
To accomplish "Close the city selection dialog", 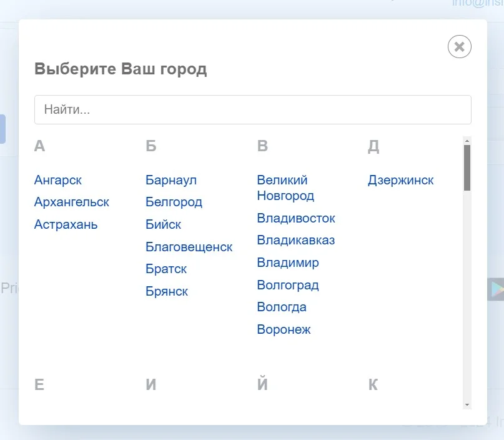I will (x=460, y=47).
